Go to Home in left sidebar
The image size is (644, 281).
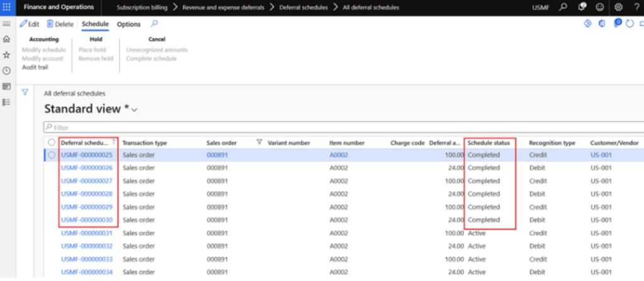pyautogui.click(x=7, y=39)
